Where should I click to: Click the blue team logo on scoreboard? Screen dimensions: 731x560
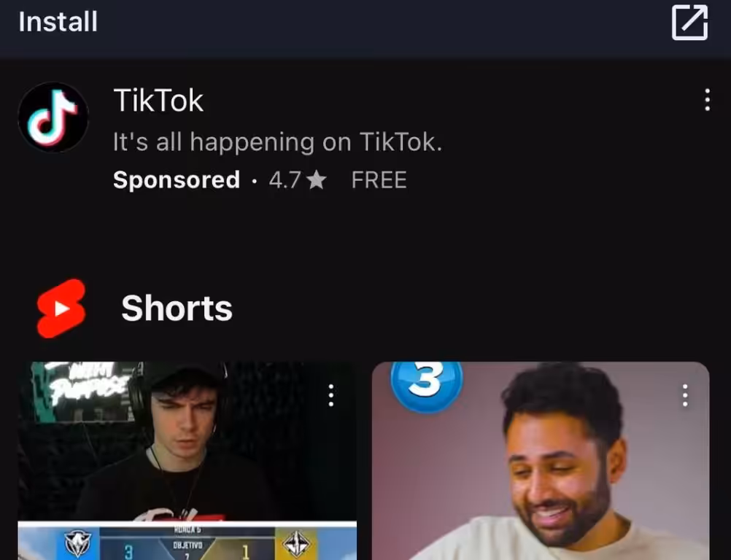[78, 544]
